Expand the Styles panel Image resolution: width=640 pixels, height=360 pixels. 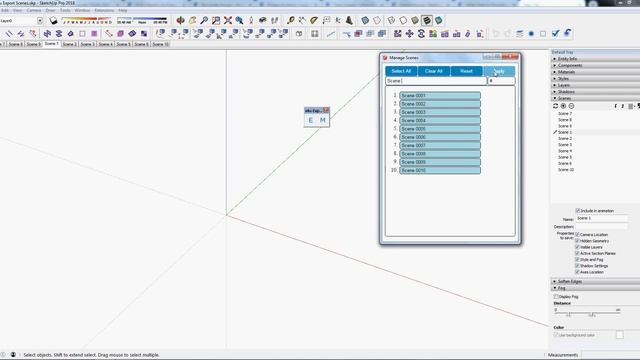point(596,78)
